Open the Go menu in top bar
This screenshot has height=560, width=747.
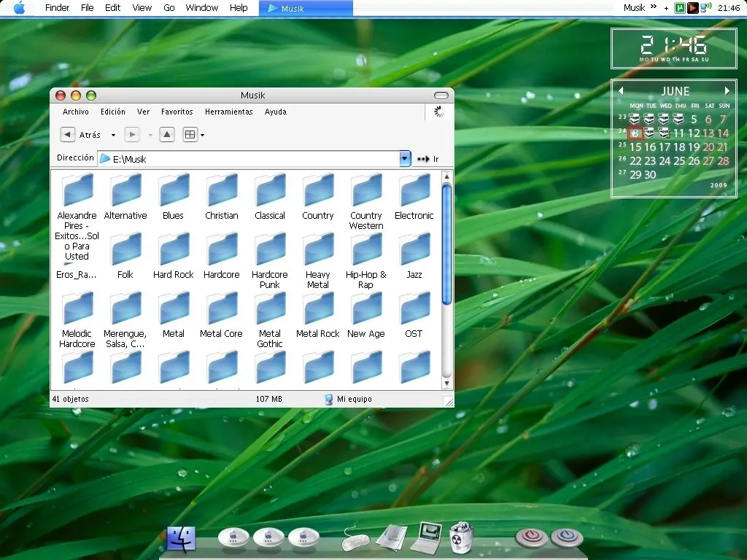coord(169,7)
